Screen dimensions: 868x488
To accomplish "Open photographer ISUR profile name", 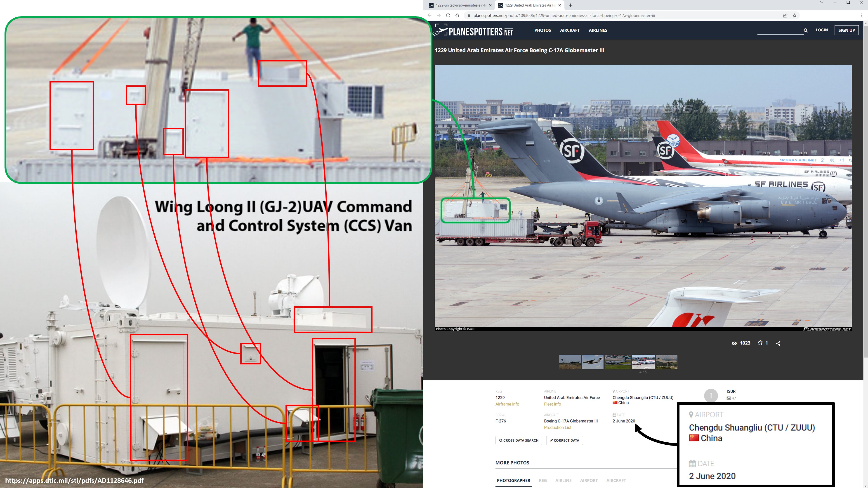I will (x=731, y=391).
